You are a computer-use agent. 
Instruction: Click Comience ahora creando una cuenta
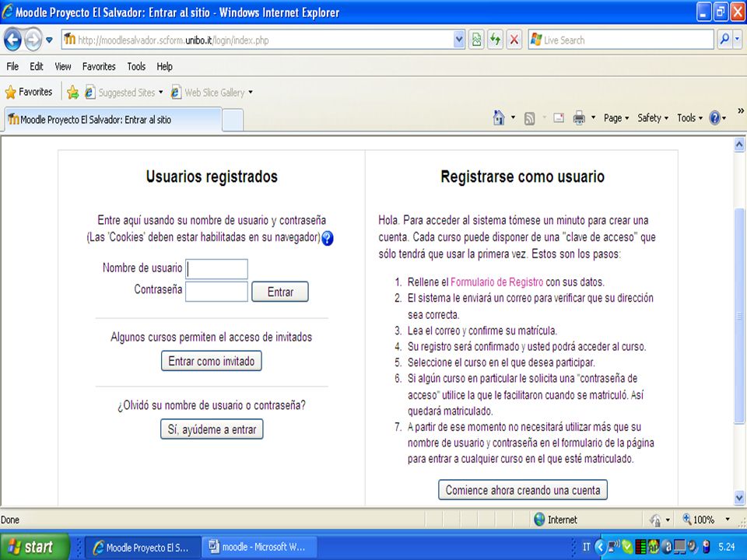click(523, 490)
